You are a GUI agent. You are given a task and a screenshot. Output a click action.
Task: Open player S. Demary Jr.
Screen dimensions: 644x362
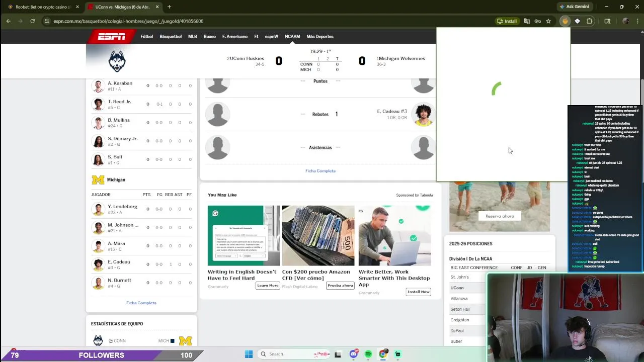point(122,138)
